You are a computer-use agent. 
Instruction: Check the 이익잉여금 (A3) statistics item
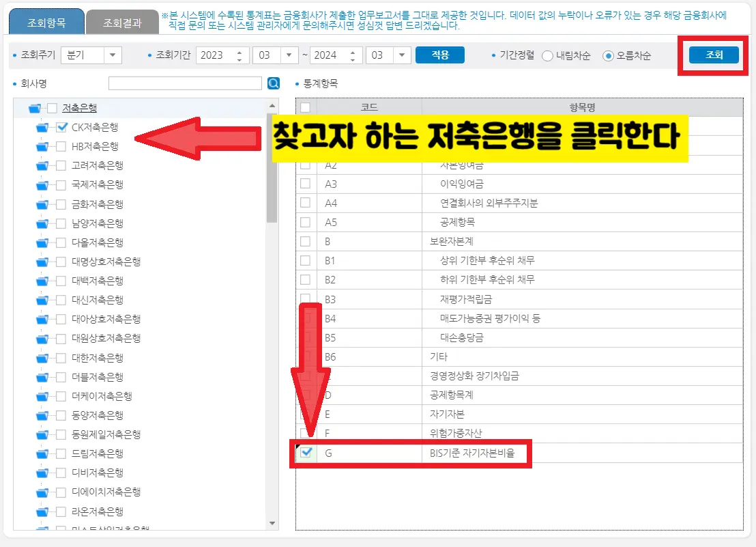pos(306,184)
